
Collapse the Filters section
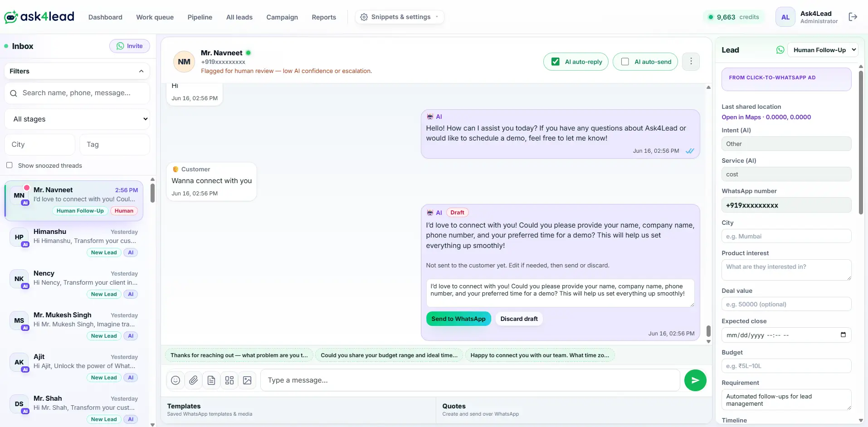pyautogui.click(x=77, y=71)
